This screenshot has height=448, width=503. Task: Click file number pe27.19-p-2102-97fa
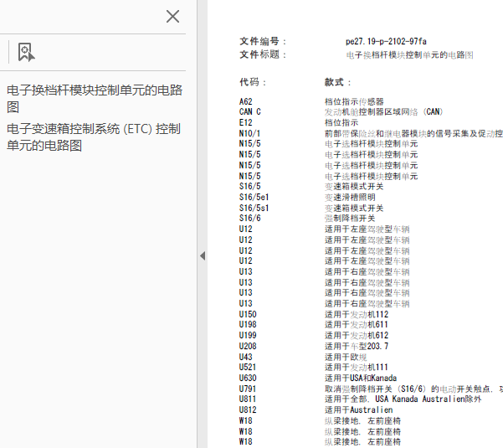click(x=386, y=41)
